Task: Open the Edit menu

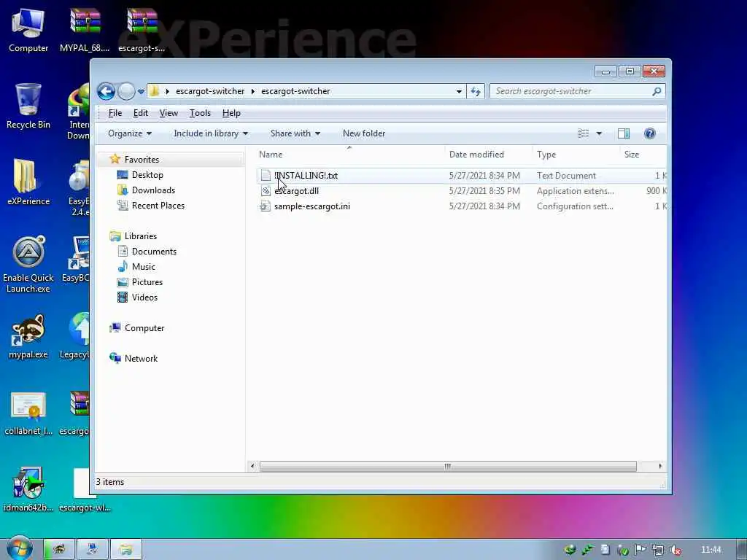Action: click(141, 113)
